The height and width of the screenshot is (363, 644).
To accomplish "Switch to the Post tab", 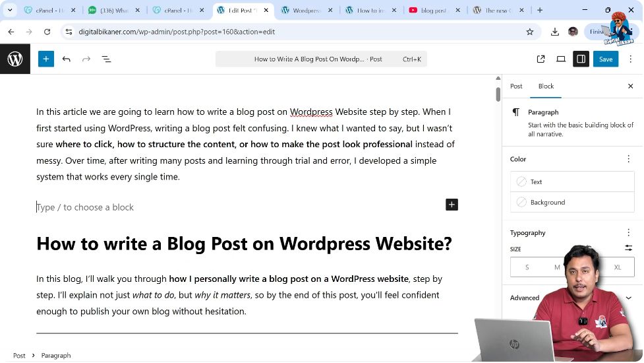I will tap(516, 86).
